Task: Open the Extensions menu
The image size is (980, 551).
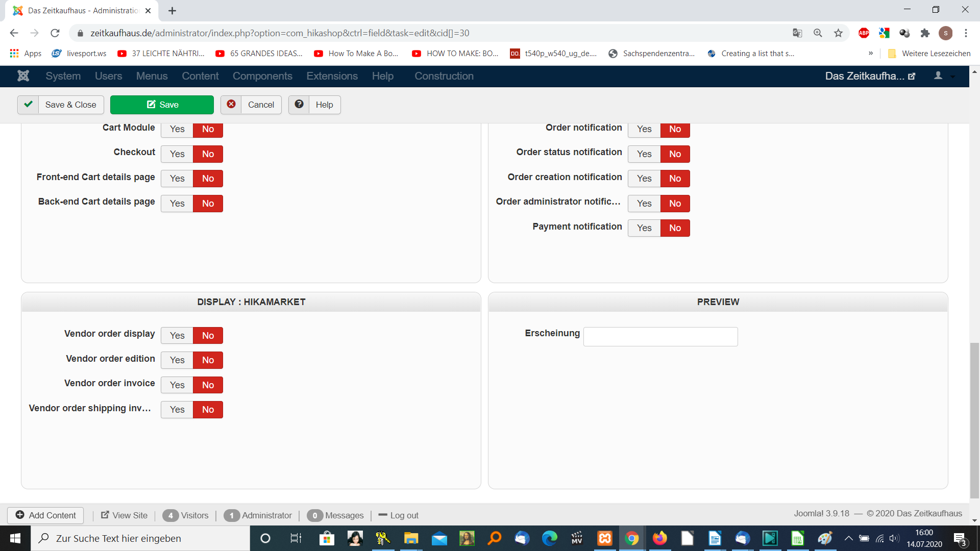Action: point(332,76)
